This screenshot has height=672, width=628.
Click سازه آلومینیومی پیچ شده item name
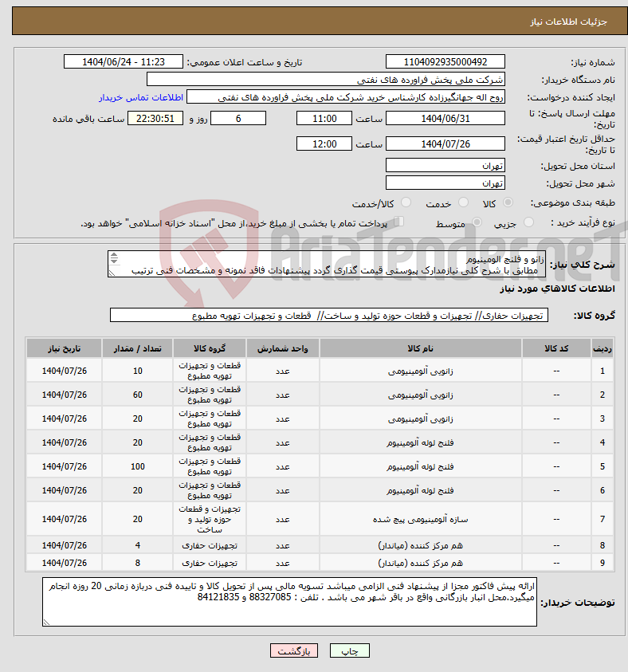(x=420, y=520)
